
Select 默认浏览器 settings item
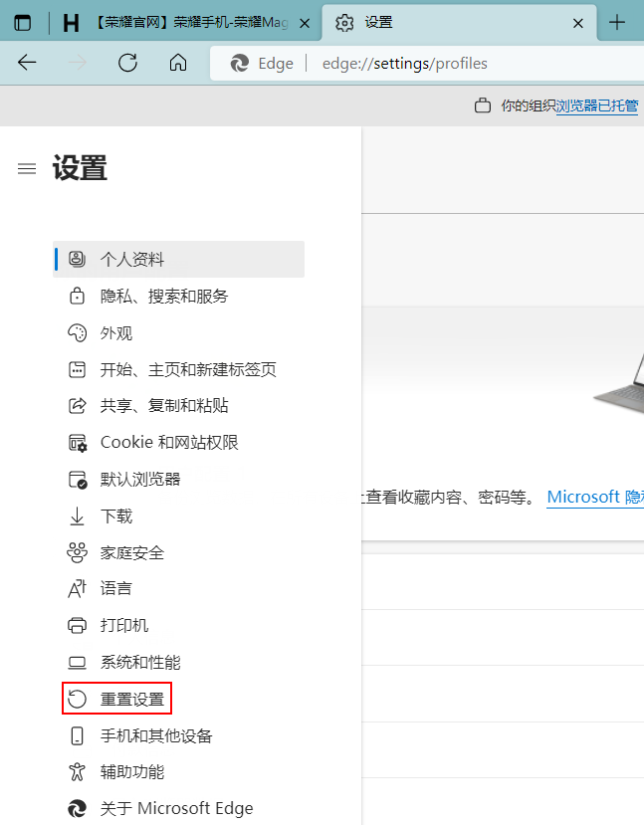click(140, 480)
